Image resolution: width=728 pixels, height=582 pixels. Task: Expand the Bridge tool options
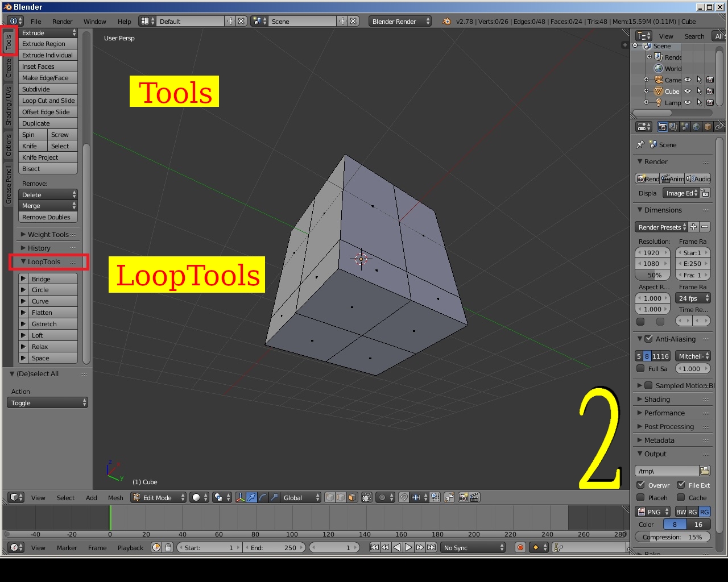23,278
